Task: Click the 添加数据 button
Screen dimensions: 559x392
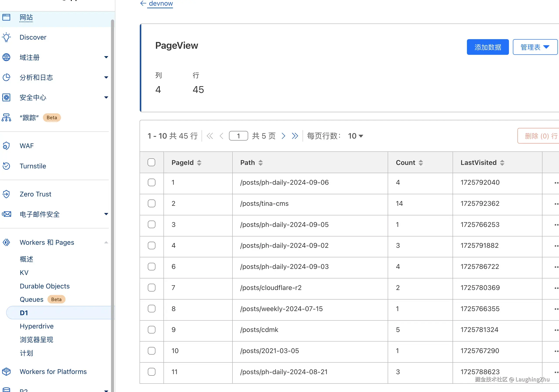Action: pyautogui.click(x=487, y=47)
